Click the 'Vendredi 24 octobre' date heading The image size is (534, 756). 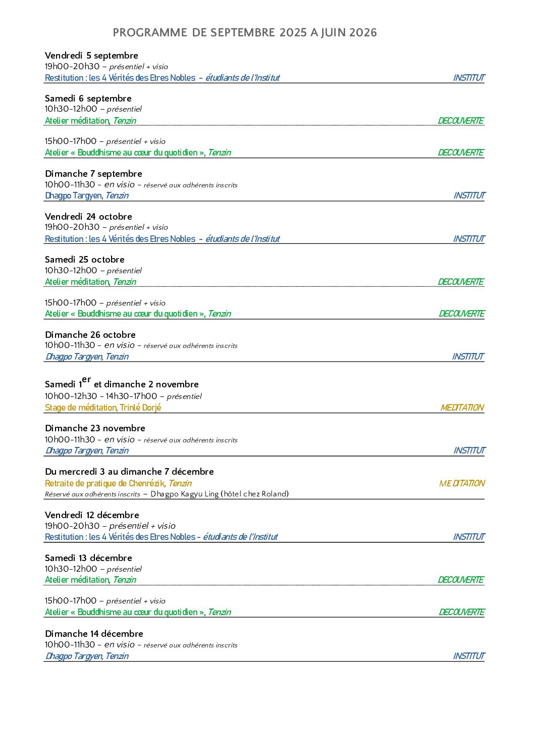(x=88, y=217)
